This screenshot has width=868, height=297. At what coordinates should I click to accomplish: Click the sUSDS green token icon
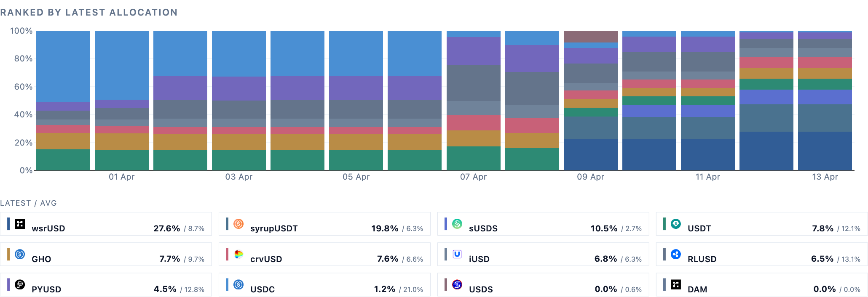click(x=457, y=224)
